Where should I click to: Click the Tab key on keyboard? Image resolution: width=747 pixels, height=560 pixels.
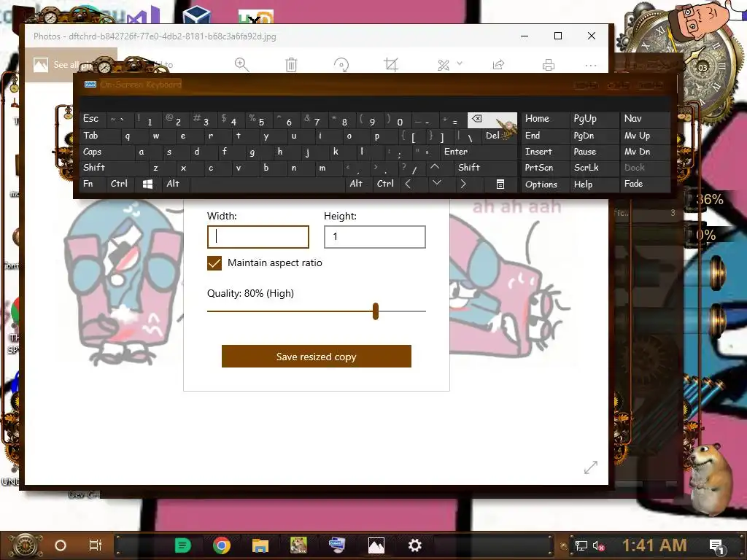(100, 136)
